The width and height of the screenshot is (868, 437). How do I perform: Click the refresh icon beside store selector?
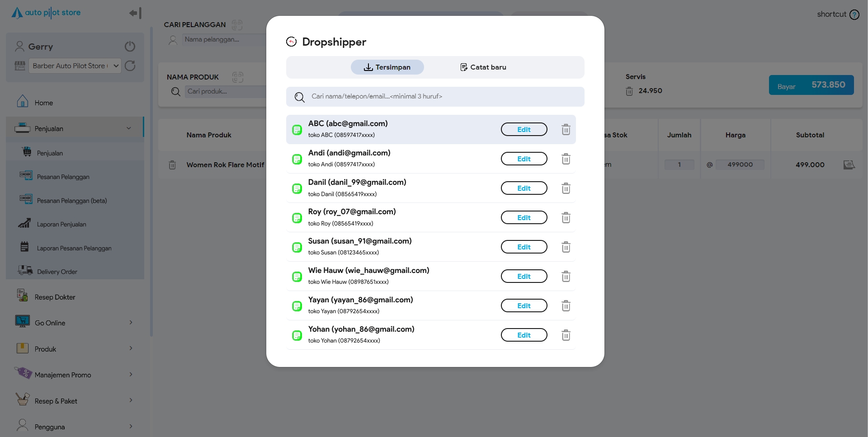(130, 66)
